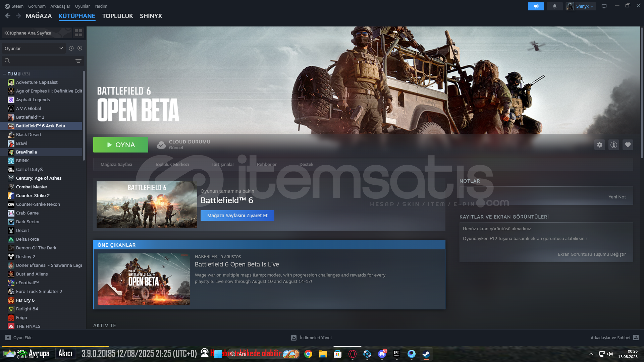Image resolution: width=644 pixels, height=362 pixels.
Task: Open Topluluk Merkezi tab
Action: 172,164
